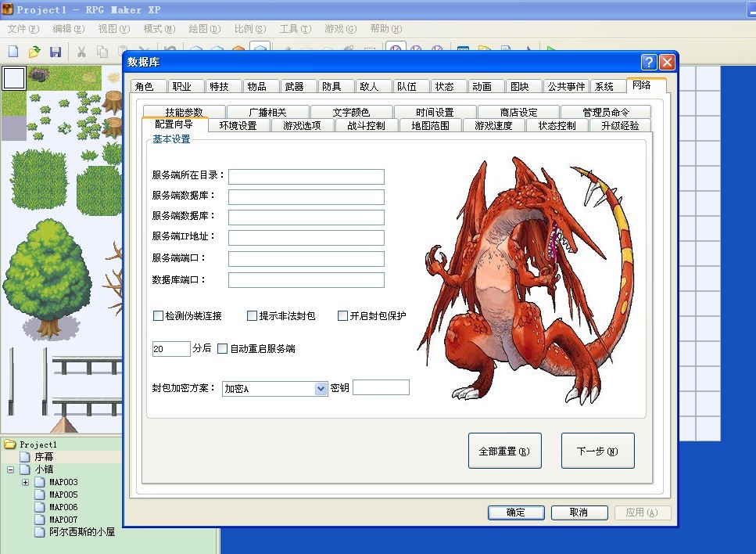Focus the 服务端端口 input field

coord(306,259)
